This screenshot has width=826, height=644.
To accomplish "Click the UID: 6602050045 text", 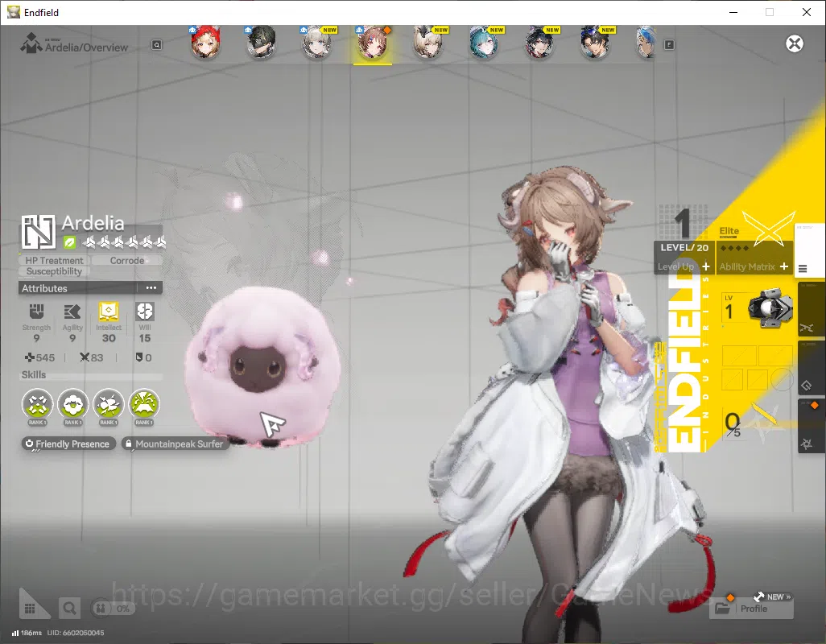I will [x=76, y=633].
